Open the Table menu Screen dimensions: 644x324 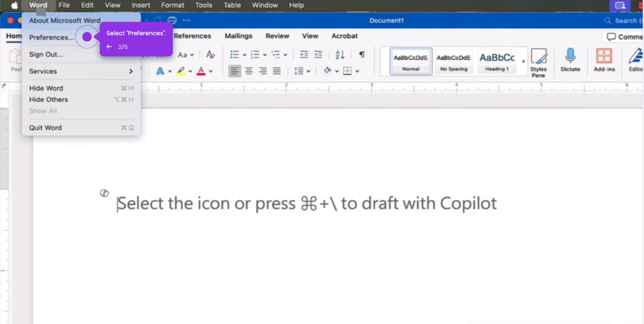pyautogui.click(x=232, y=6)
